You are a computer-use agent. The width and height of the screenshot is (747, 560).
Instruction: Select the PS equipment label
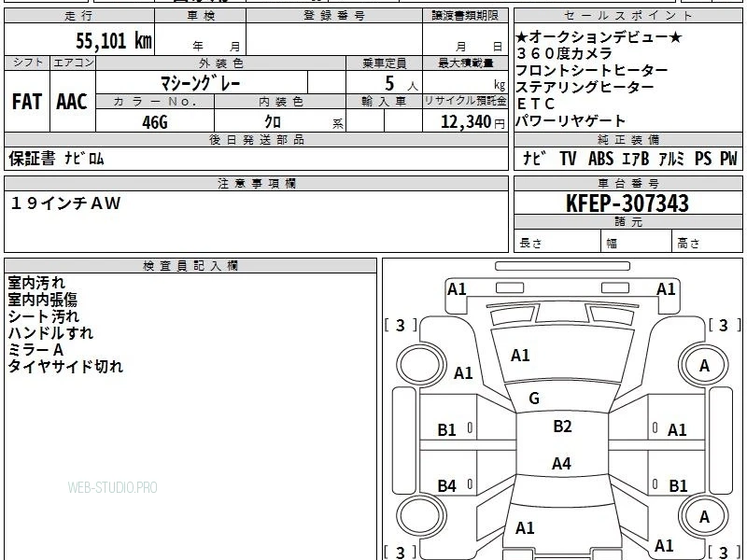click(x=703, y=159)
